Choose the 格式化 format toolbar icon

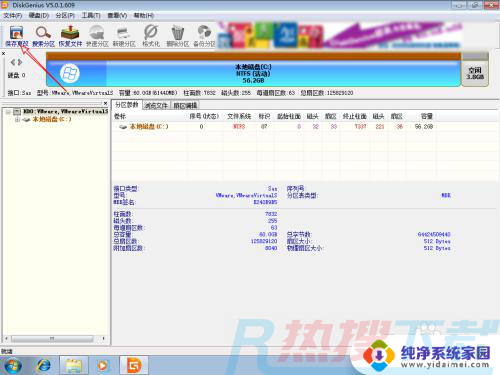pos(151,36)
